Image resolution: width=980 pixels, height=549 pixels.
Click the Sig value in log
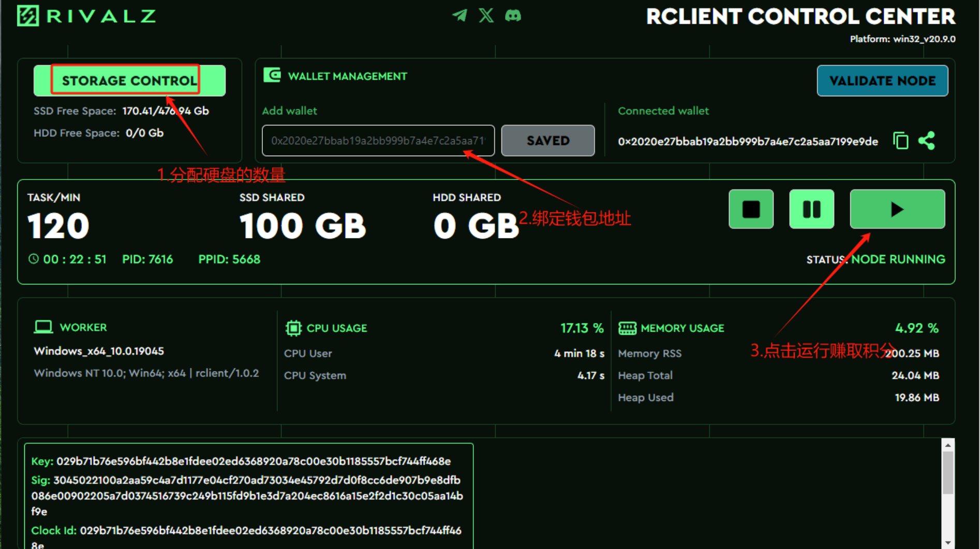coord(247,496)
